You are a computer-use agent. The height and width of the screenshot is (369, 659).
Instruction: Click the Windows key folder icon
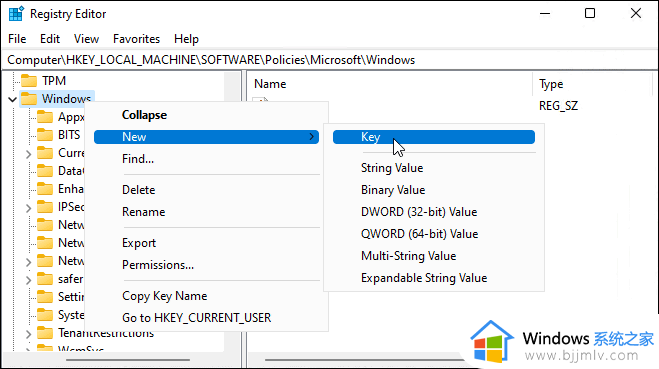(x=29, y=98)
